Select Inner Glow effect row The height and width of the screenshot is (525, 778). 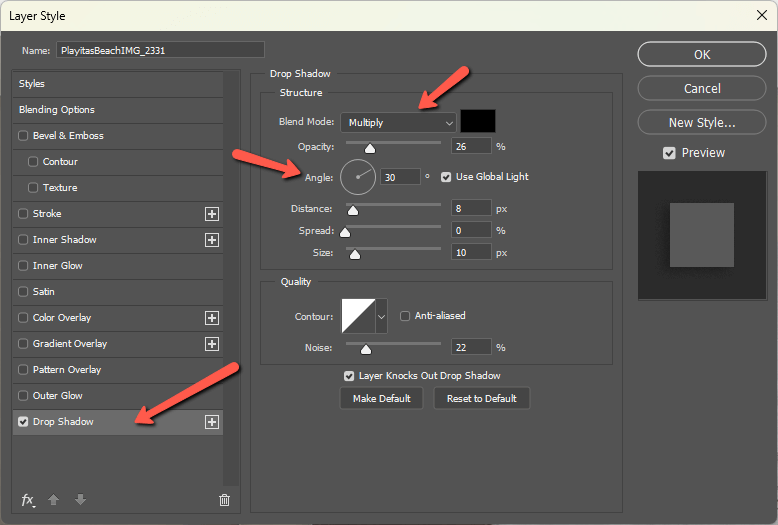pos(118,266)
